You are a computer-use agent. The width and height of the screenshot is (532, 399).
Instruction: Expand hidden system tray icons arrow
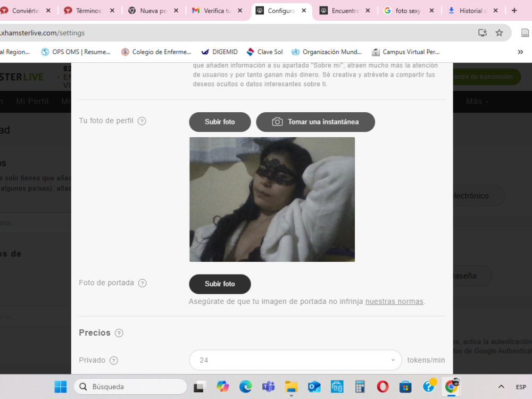point(501,387)
